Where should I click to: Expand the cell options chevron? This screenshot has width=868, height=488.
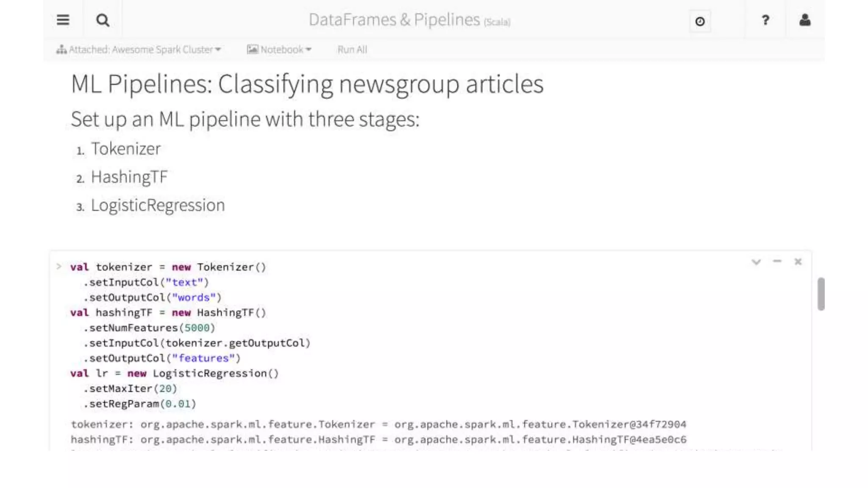756,262
